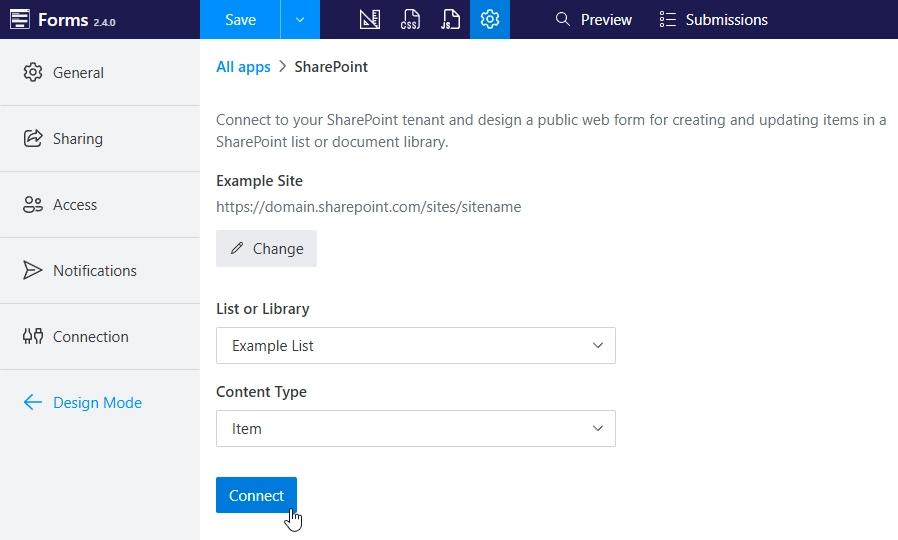This screenshot has width=898, height=540.
Task: Click the pencil icon on Change
Action: point(237,248)
